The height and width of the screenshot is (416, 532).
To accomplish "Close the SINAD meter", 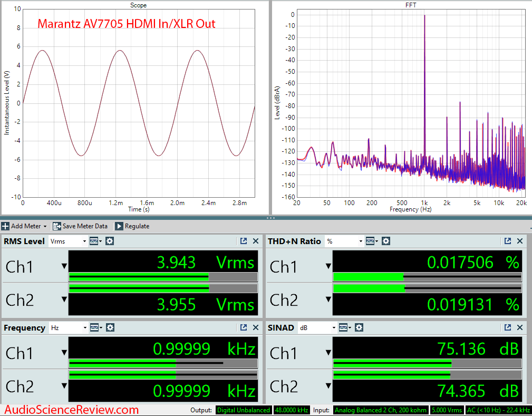I will click(x=520, y=327).
